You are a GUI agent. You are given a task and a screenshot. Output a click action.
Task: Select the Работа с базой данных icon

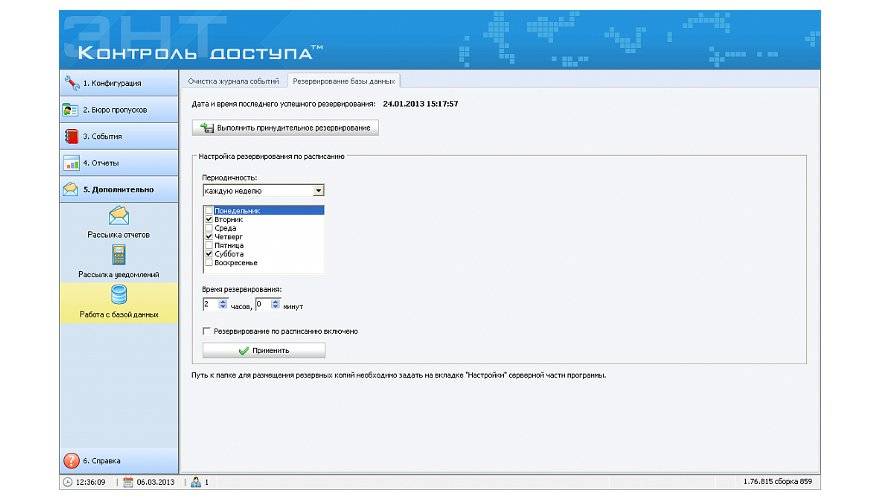[x=119, y=296]
